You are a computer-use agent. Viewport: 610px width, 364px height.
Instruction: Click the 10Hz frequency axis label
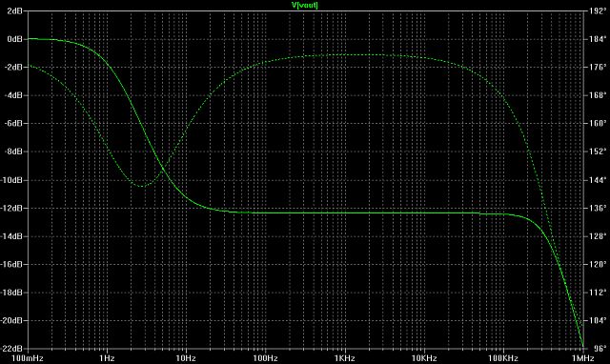click(x=186, y=358)
